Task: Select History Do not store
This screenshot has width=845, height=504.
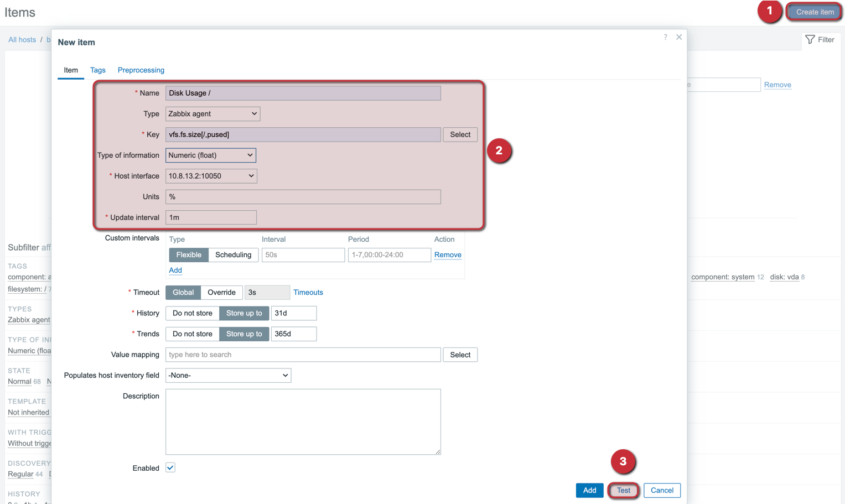Action: click(x=193, y=313)
